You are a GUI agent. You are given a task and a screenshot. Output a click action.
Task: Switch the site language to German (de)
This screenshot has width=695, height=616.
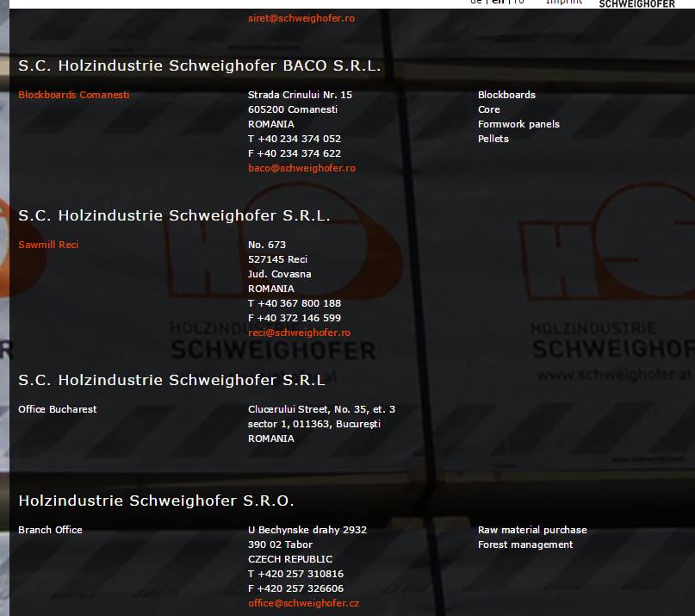(476, 3)
